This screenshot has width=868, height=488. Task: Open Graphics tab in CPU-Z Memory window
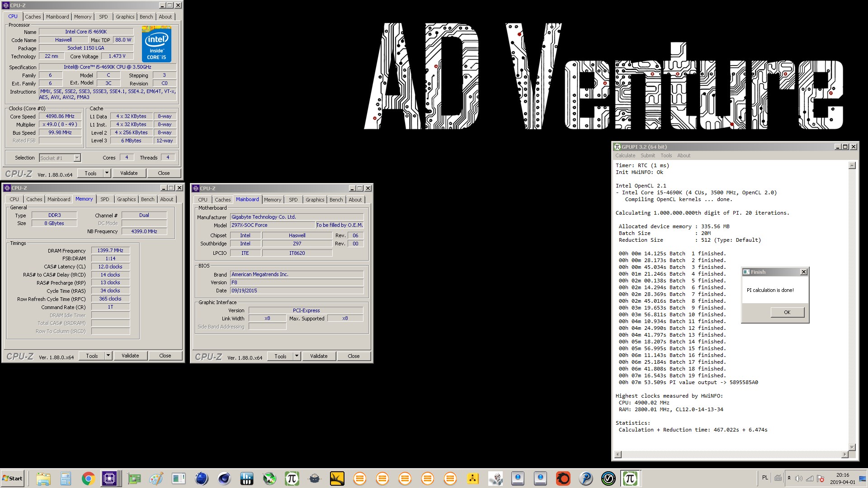pos(126,199)
